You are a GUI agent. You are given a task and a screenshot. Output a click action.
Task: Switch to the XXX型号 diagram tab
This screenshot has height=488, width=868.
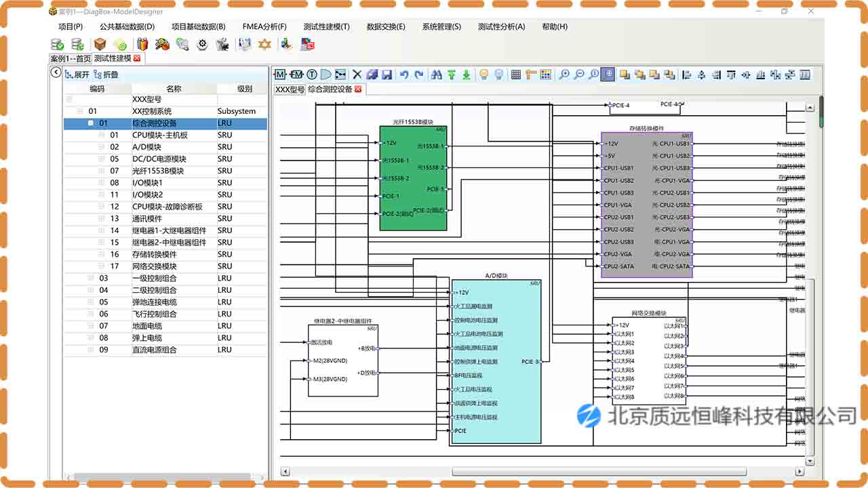[x=290, y=89]
